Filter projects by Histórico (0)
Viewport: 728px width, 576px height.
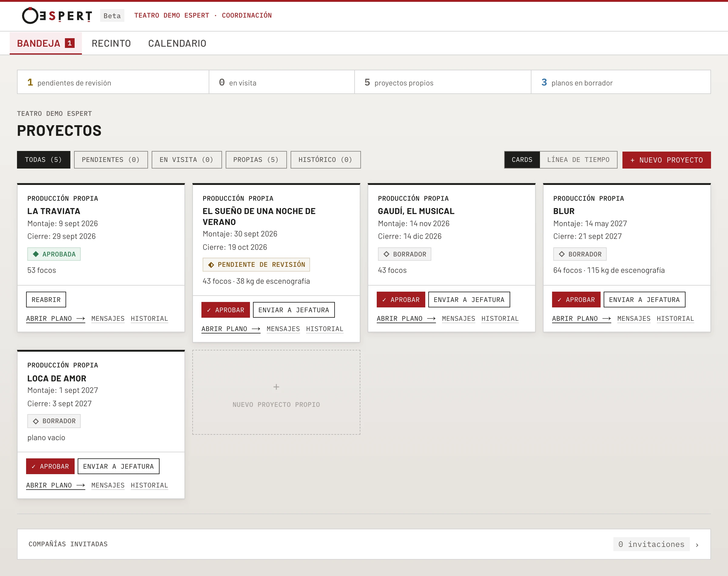[x=325, y=159]
